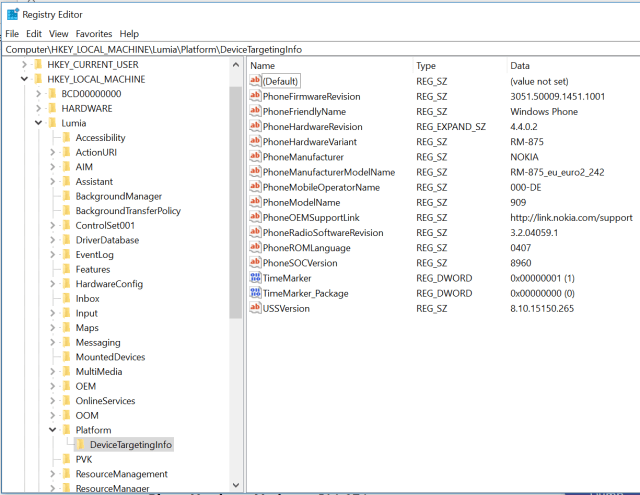This screenshot has height=495, width=640.
Task: Sort values by Name column header
Action: [264, 65]
